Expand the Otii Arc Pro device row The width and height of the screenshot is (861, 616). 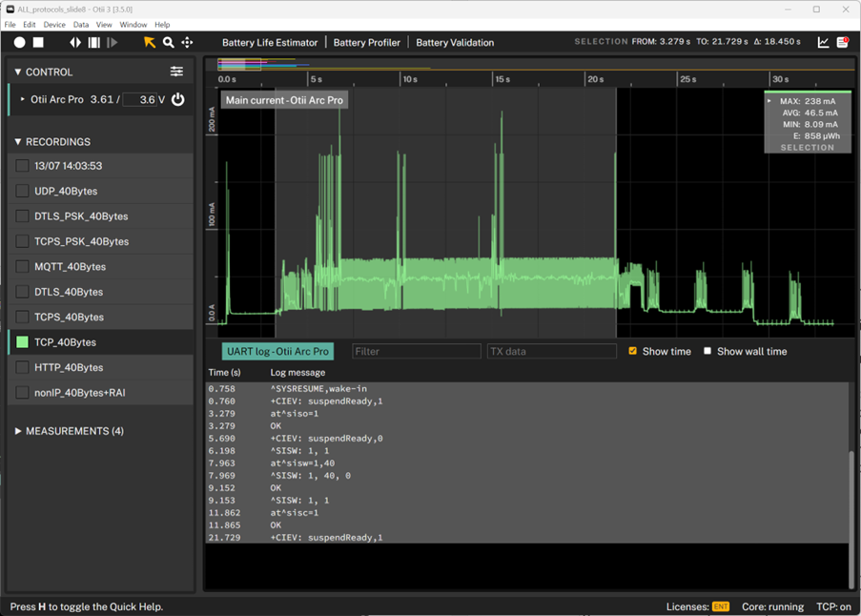click(23, 99)
